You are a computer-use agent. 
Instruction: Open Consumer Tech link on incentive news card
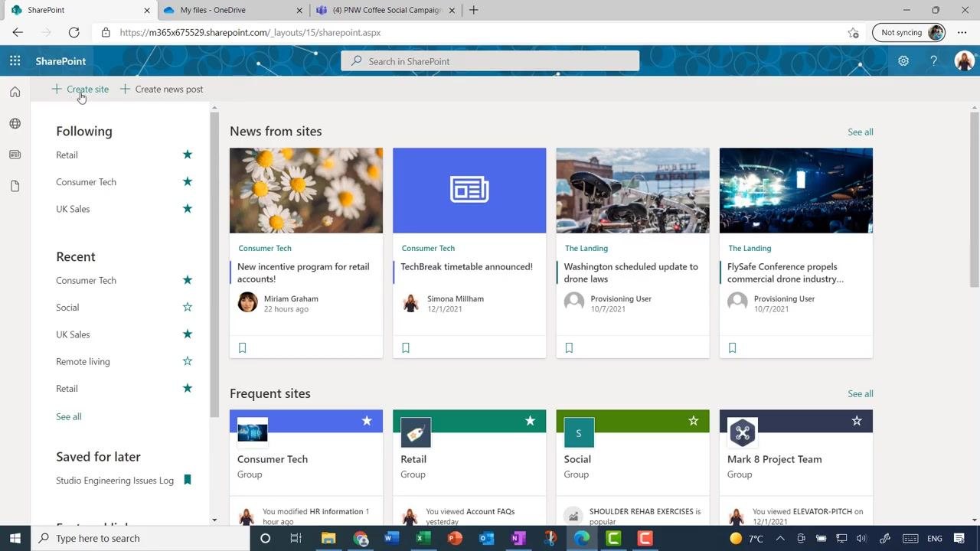pyautogui.click(x=265, y=248)
